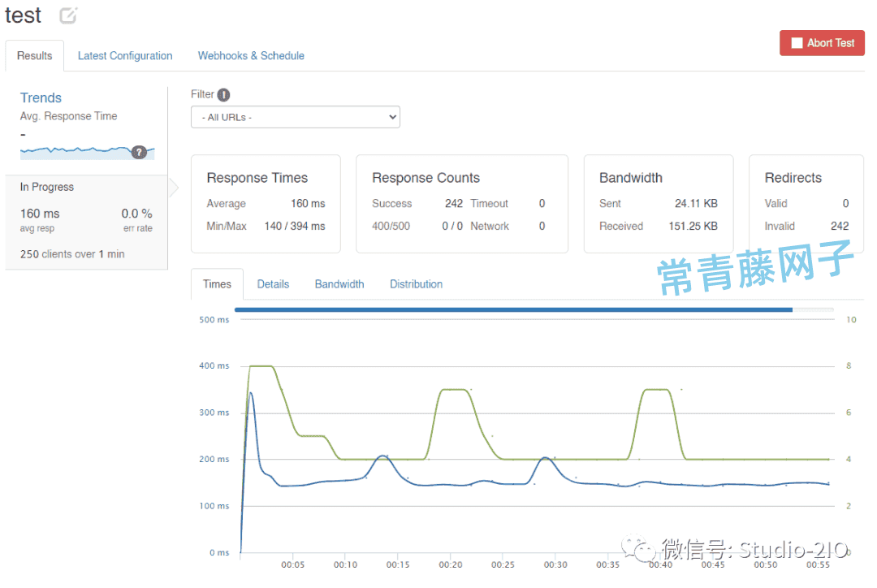The width and height of the screenshot is (877, 588).
Task: Click the test title text
Action: pyautogui.click(x=23, y=15)
